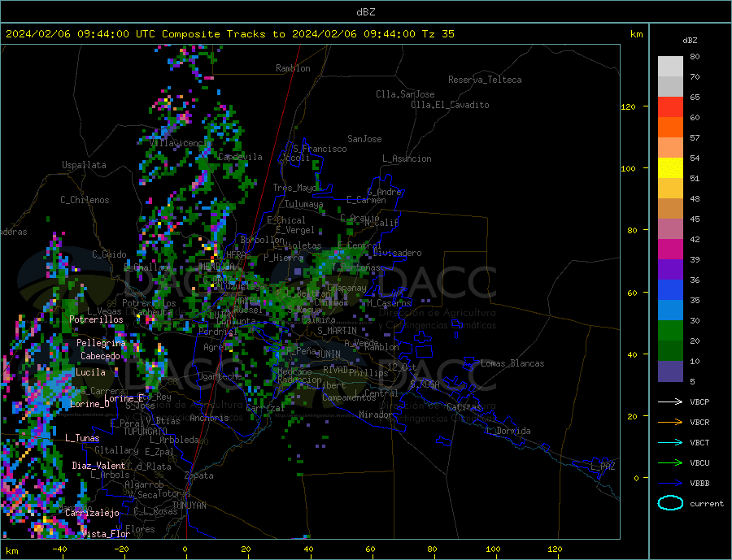Click the 'Ugarteche' place label
The image size is (732, 560).
220,376
